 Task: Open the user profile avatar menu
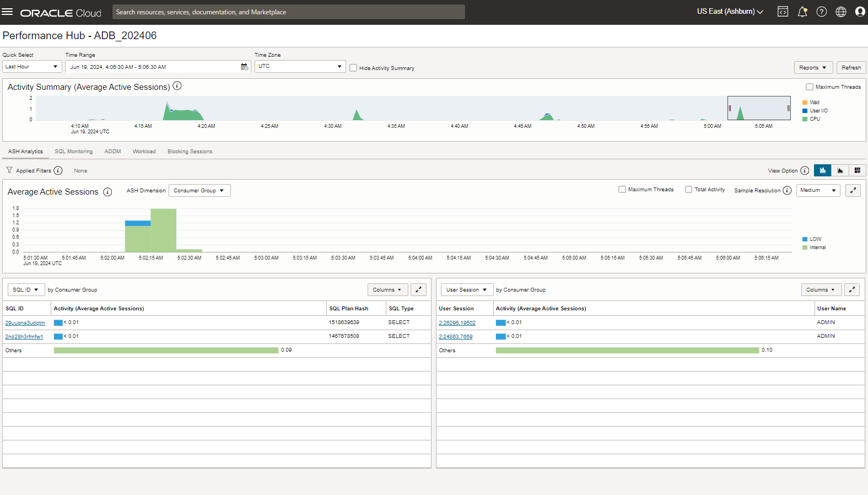click(x=860, y=12)
